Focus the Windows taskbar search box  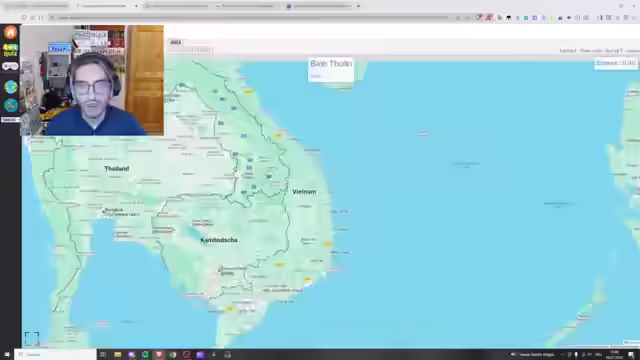click(56, 354)
